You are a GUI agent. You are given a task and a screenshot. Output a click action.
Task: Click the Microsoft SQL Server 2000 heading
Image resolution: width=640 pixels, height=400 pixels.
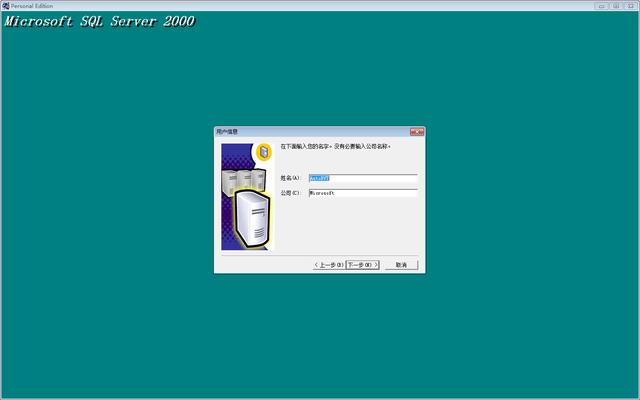100,21
